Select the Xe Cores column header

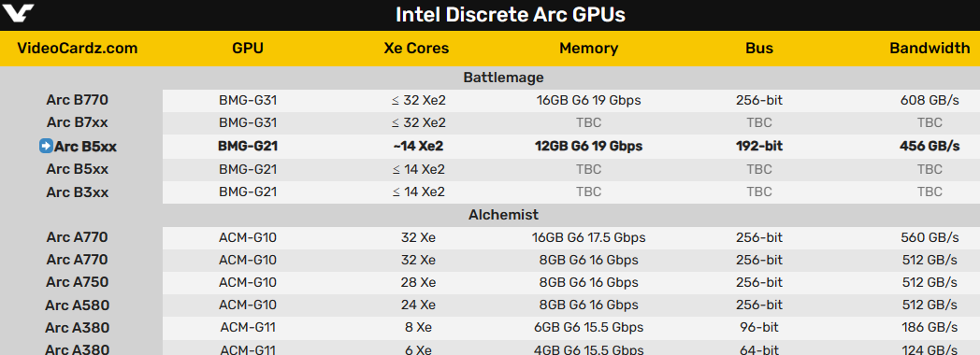(x=416, y=49)
